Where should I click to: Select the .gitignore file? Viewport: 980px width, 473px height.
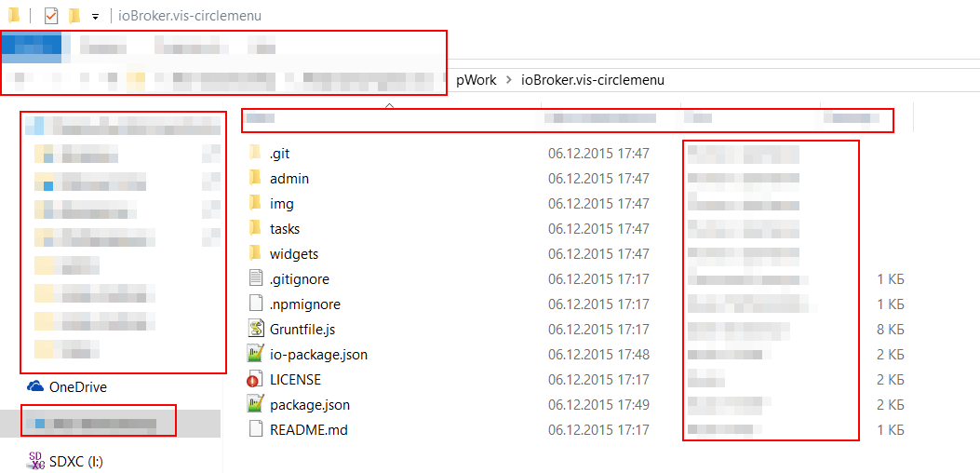[x=299, y=278]
